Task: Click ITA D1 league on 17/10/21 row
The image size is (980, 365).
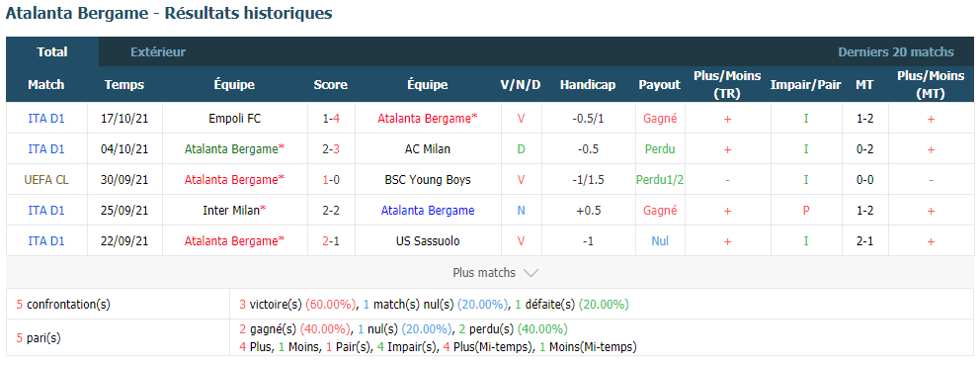Action: point(46,118)
